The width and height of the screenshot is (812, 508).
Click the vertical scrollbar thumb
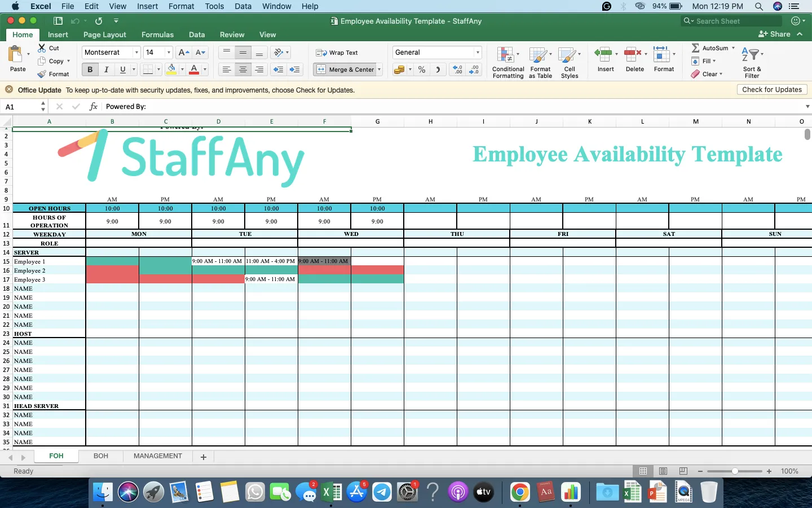(x=807, y=134)
